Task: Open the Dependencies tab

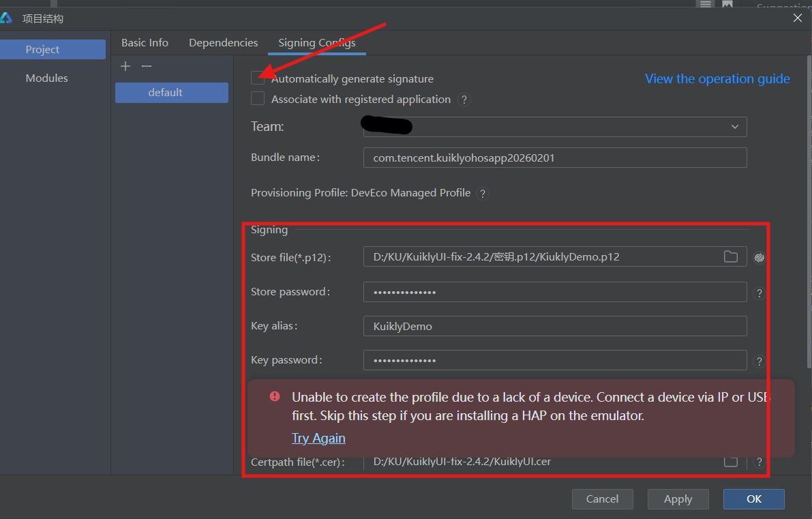Action: coord(223,43)
